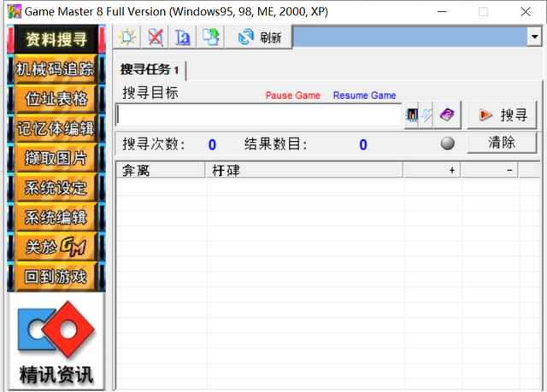The width and height of the screenshot is (547, 392).
Task: Click the memory range chart icon
Action: (412, 114)
